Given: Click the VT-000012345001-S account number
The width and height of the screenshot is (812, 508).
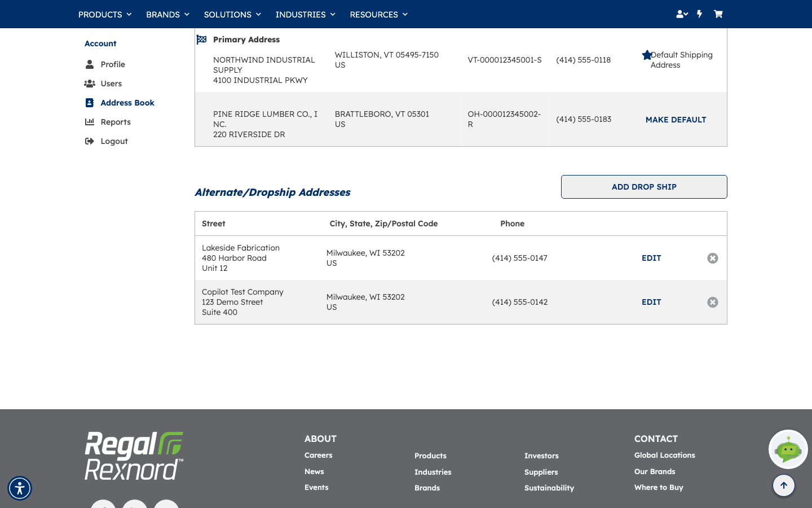Looking at the screenshot, I should click(505, 60).
